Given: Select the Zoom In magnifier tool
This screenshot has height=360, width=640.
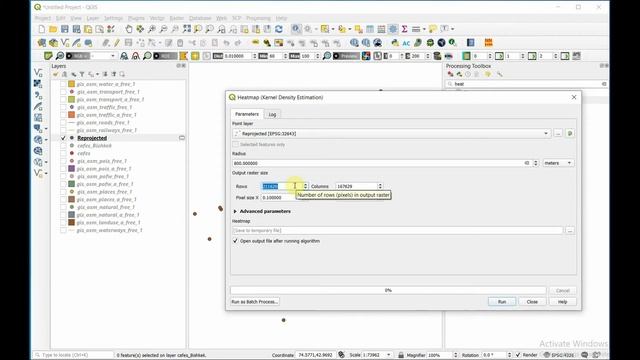Looking at the screenshot, I should [152, 29].
